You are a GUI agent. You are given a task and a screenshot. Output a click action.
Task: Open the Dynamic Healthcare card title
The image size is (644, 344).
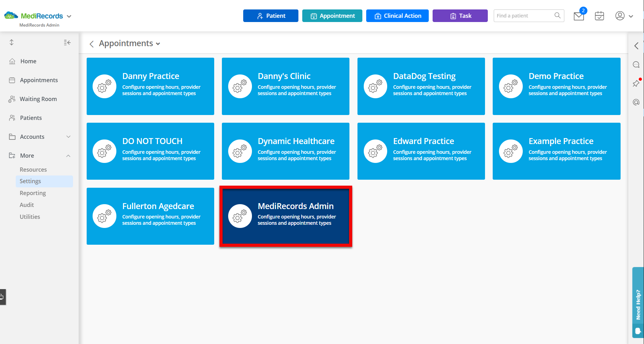point(296,141)
